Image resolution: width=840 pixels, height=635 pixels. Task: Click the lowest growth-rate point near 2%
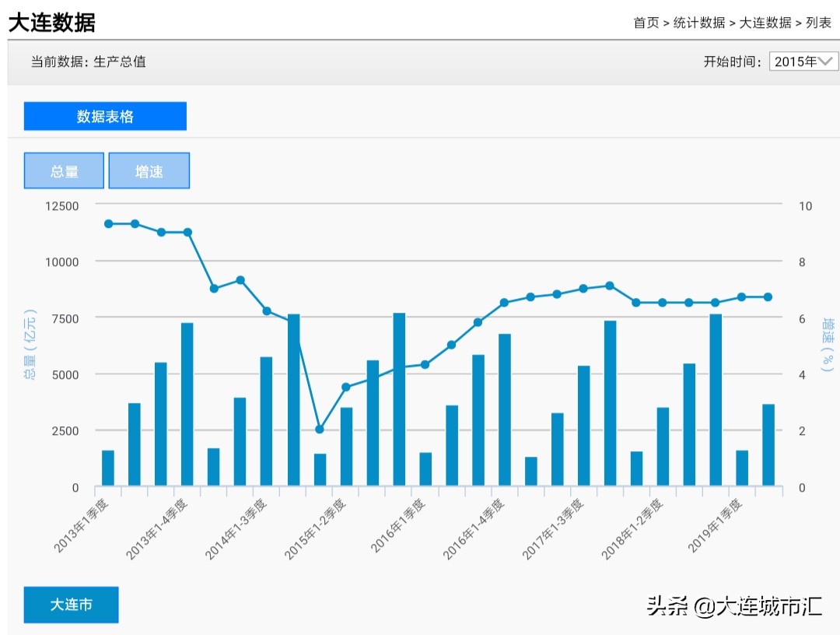click(320, 430)
